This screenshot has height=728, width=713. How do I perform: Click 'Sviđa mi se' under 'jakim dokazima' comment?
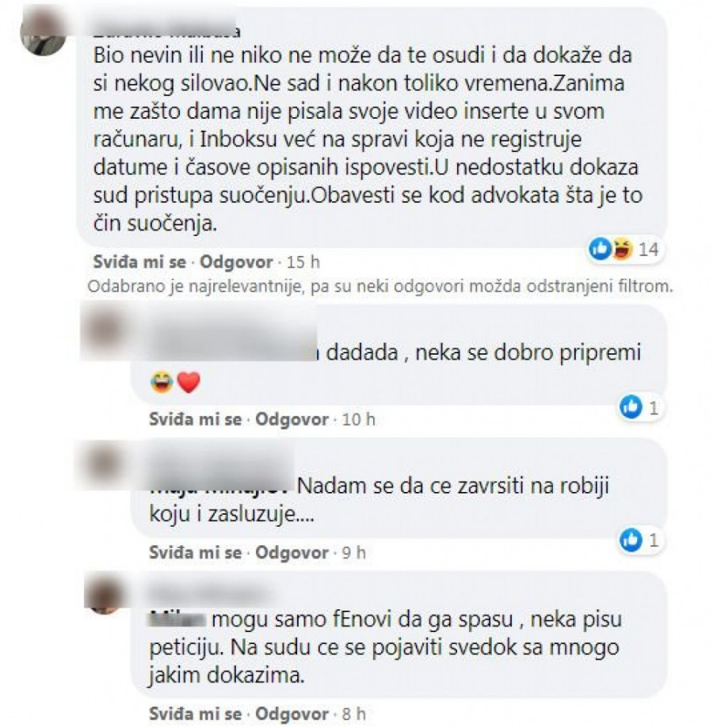point(196,714)
